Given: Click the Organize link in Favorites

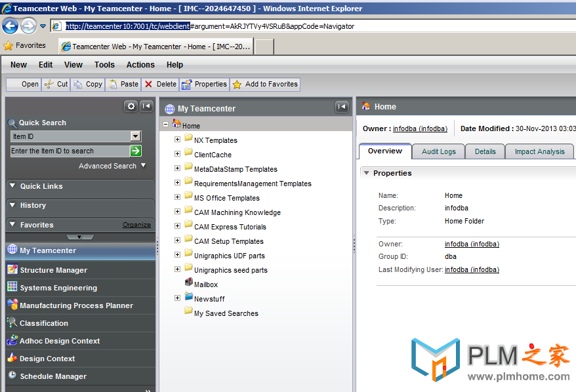Looking at the screenshot, I should tap(136, 225).
